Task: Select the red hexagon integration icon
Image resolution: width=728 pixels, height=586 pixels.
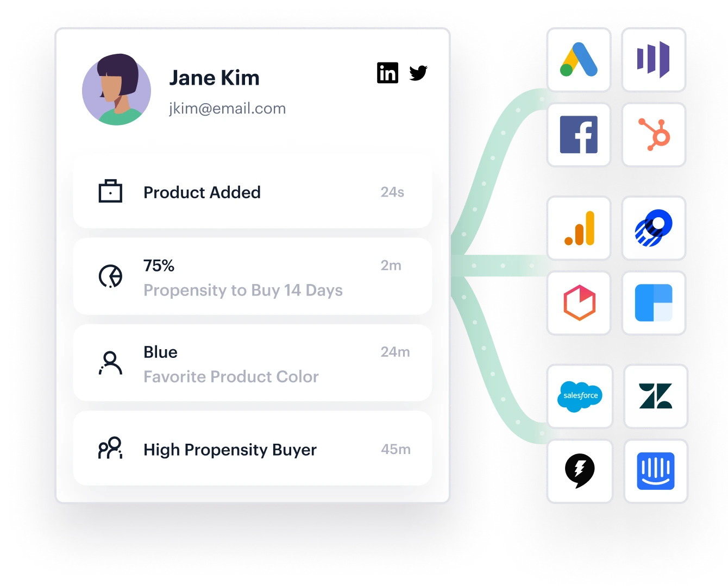Action: click(579, 303)
